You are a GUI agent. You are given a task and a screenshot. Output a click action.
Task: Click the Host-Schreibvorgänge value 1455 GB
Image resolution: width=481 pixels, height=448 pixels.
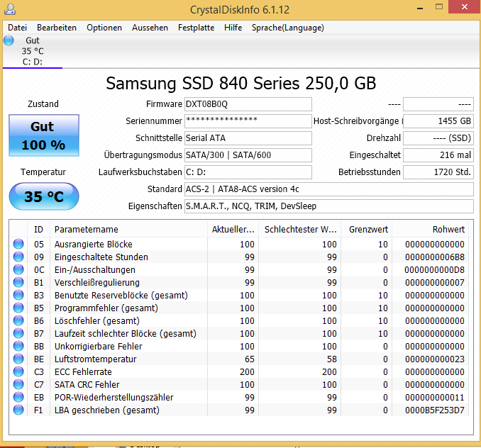[x=438, y=121]
